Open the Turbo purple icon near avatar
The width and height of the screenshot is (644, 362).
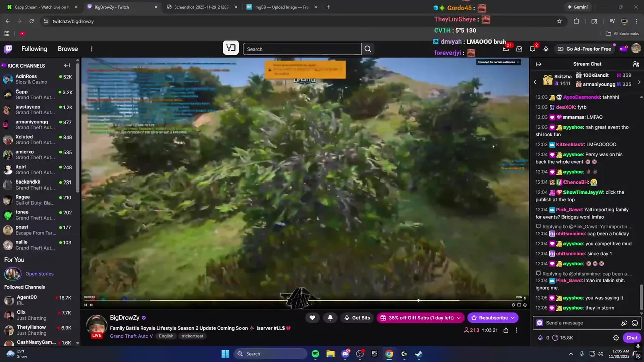point(623,49)
